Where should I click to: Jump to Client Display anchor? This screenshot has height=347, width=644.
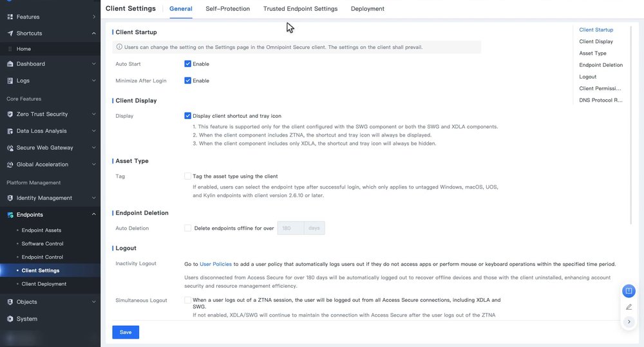click(x=596, y=41)
